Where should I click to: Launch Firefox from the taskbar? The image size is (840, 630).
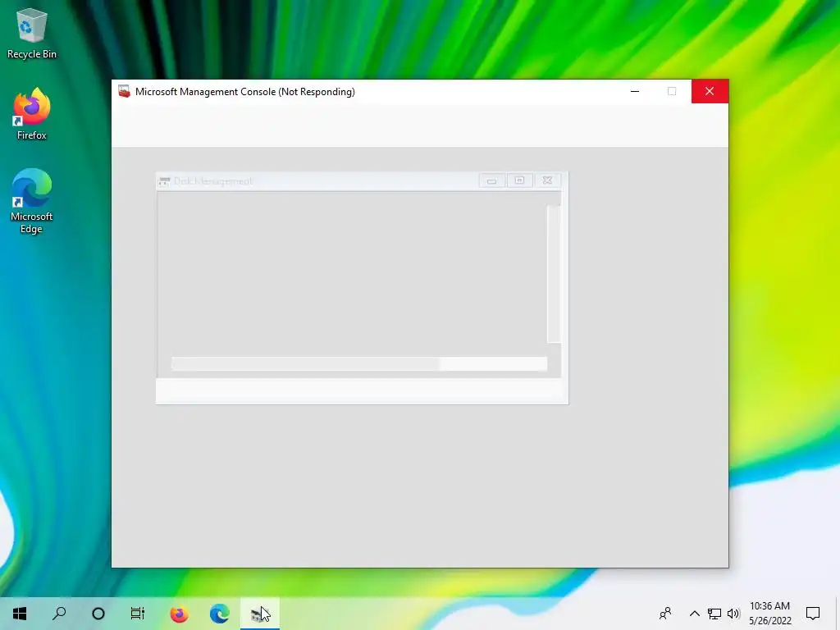pos(179,614)
